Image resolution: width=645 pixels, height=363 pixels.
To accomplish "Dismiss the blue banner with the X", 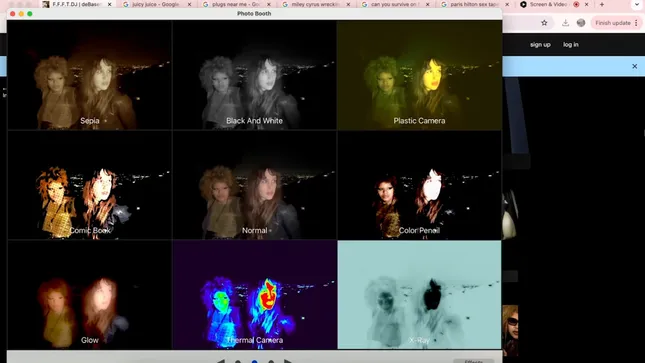I will (635, 66).
